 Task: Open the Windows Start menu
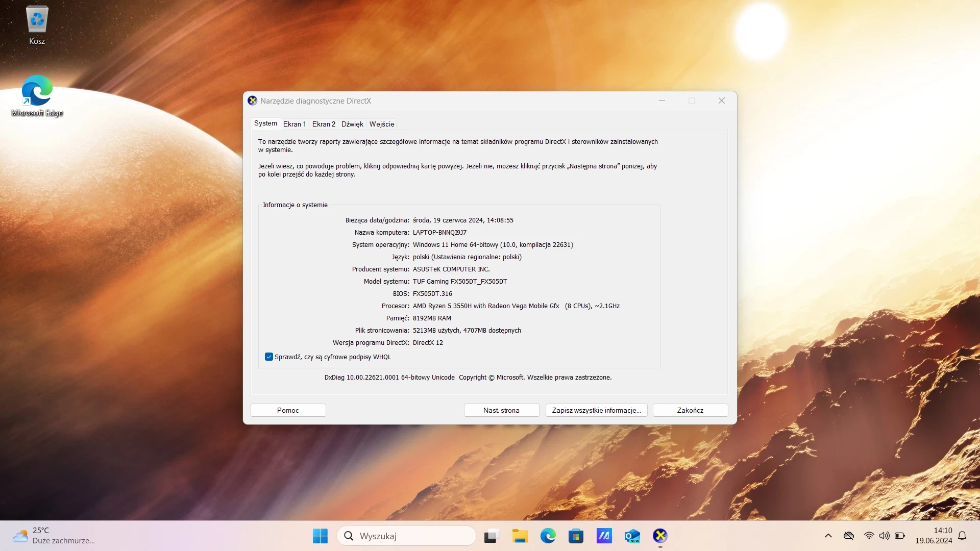(320, 536)
